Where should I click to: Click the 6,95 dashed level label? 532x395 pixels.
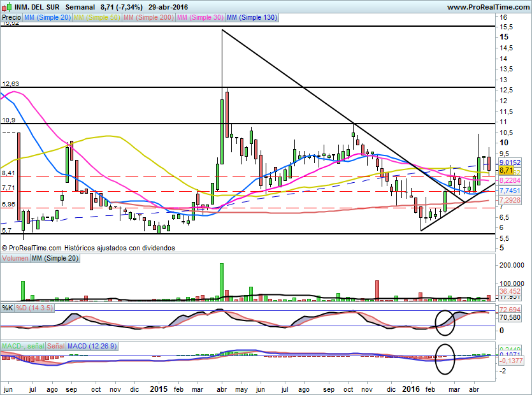pos(8,205)
